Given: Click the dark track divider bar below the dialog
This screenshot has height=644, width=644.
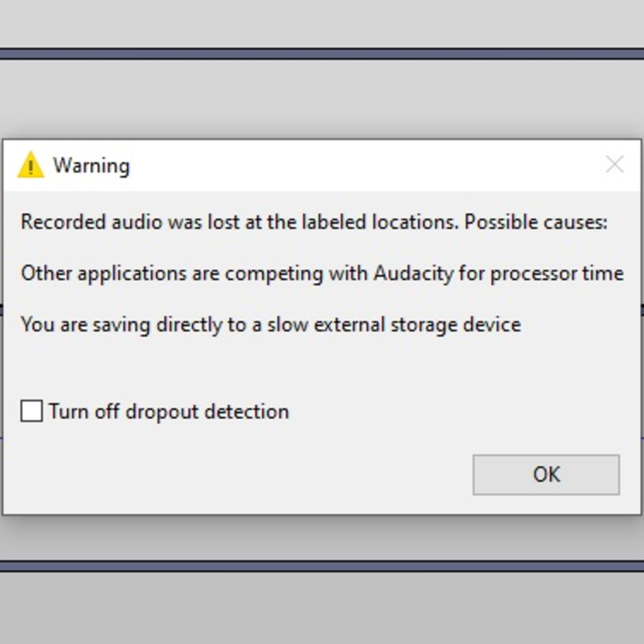Looking at the screenshot, I should (322, 566).
